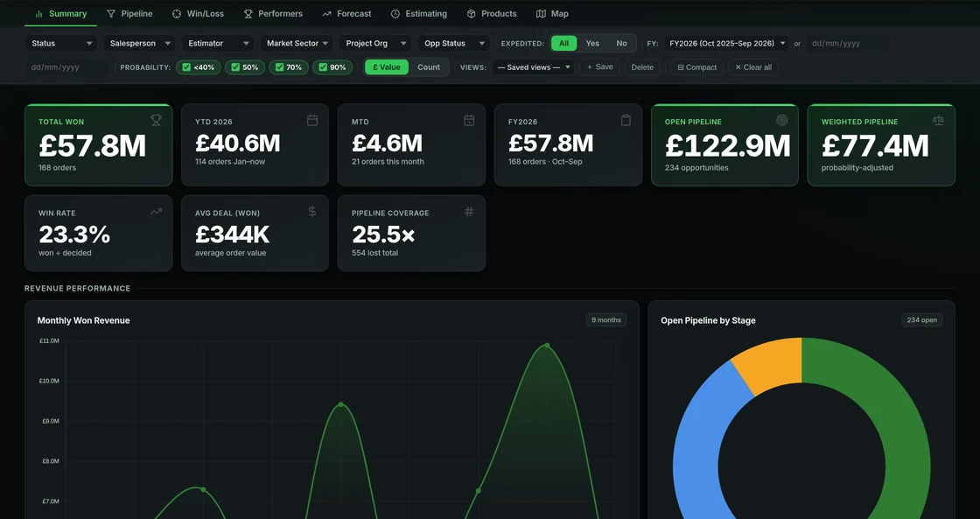Open the Win/Loss tab
Viewport: 980px width, 519px height.
pyautogui.click(x=198, y=13)
